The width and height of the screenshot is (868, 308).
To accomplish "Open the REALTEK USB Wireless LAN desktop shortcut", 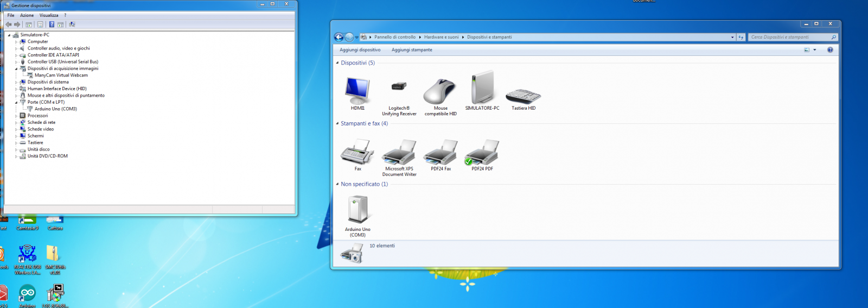I will coord(27,254).
